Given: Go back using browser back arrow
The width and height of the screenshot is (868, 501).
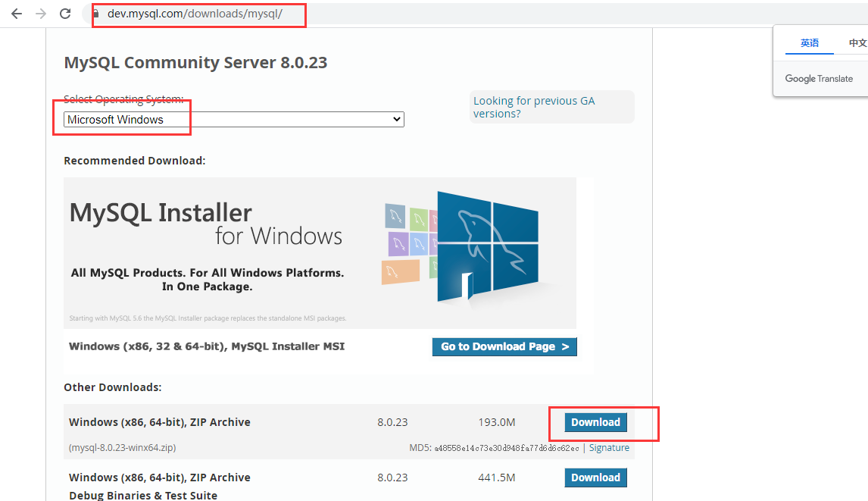Looking at the screenshot, I should 17,14.
